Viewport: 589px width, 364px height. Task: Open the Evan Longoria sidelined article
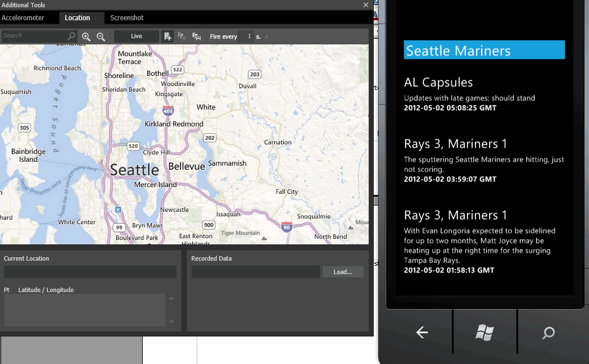pyautogui.click(x=479, y=245)
